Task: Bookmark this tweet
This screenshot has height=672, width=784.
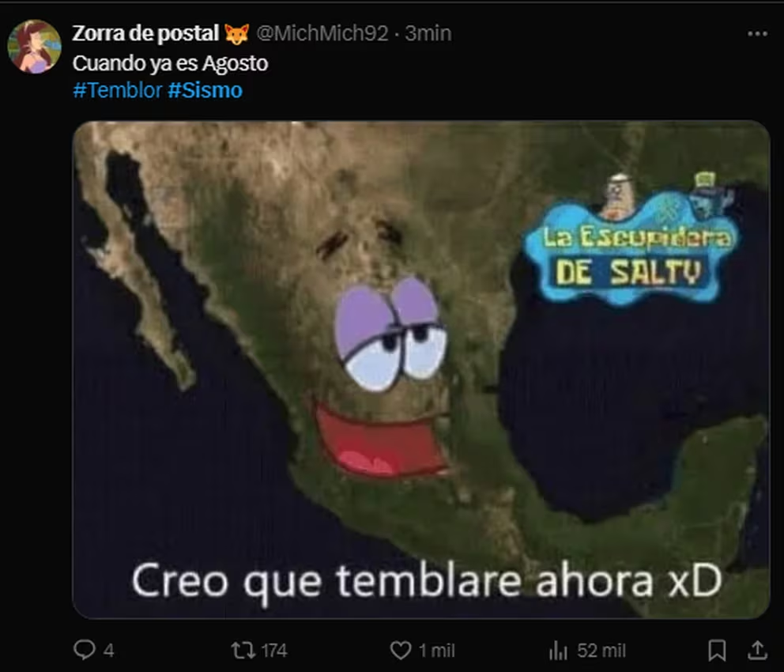Action: tap(718, 651)
